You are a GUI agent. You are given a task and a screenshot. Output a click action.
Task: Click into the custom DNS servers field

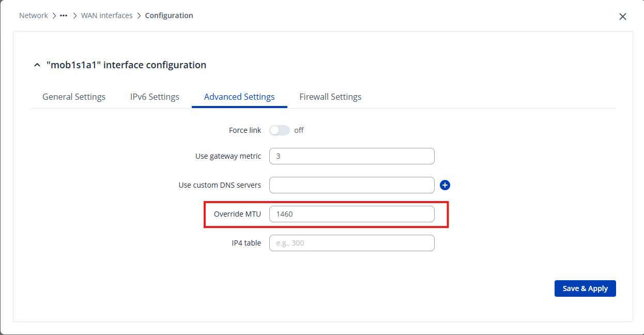[x=351, y=185]
